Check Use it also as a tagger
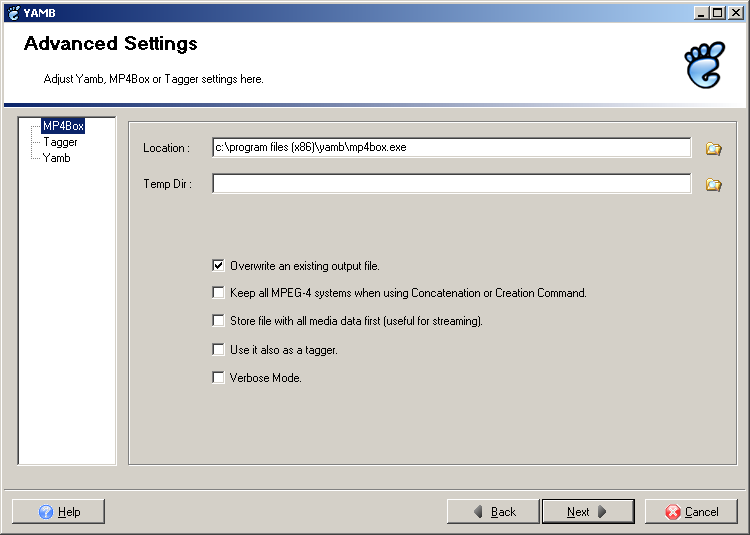 pyautogui.click(x=218, y=350)
